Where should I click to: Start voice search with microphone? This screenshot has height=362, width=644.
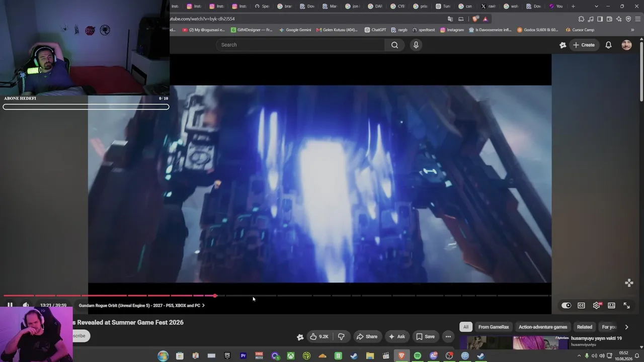point(416,45)
